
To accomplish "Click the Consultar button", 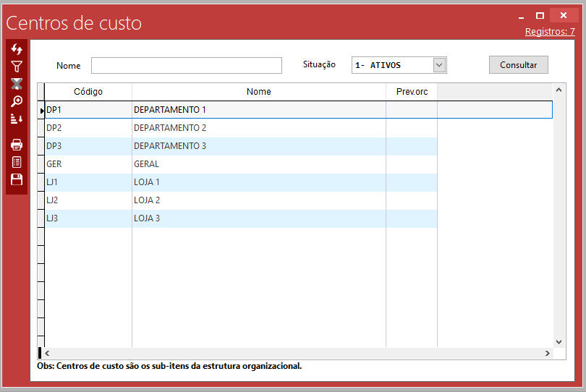I will [518, 65].
